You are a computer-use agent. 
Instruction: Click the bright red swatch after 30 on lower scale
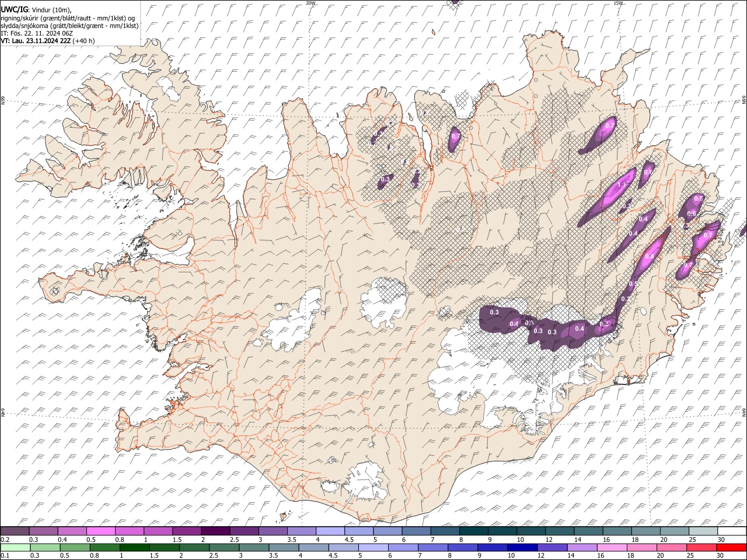pyautogui.click(x=731, y=547)
